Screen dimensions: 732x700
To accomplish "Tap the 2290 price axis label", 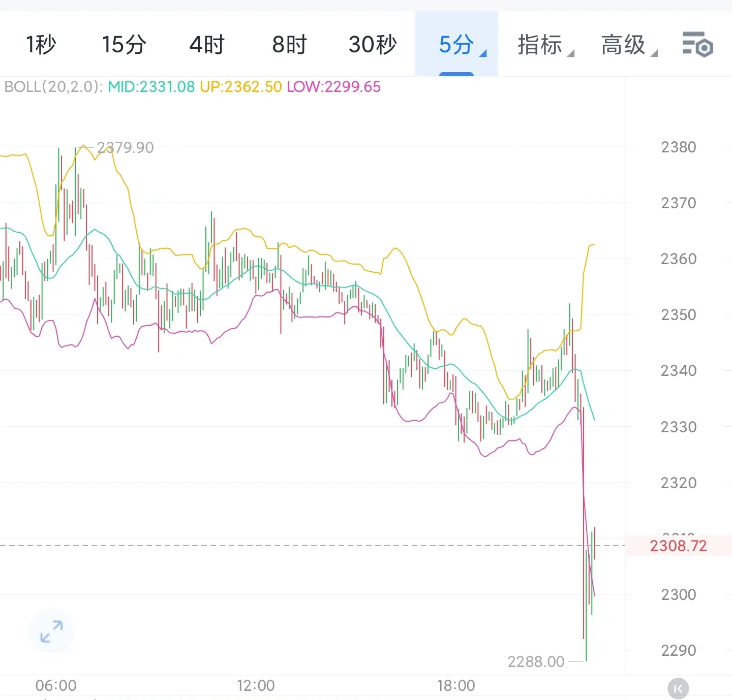I will click(678, 650).
